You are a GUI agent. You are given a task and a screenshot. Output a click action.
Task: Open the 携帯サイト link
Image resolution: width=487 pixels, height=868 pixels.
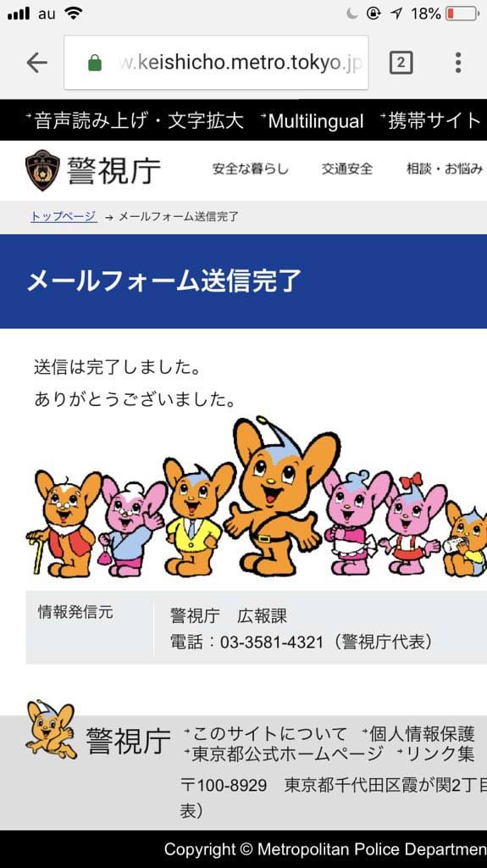[431, 120]
